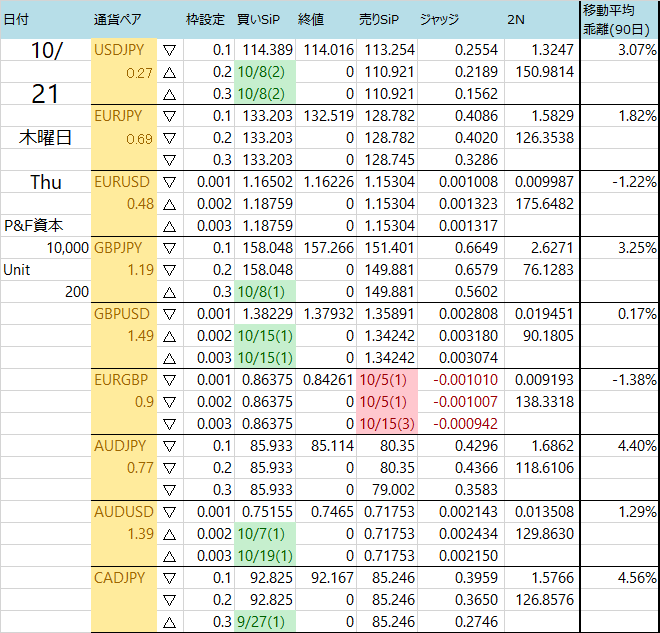Click the up triangle in USDJPY 0.2 row

pos(170,72)
